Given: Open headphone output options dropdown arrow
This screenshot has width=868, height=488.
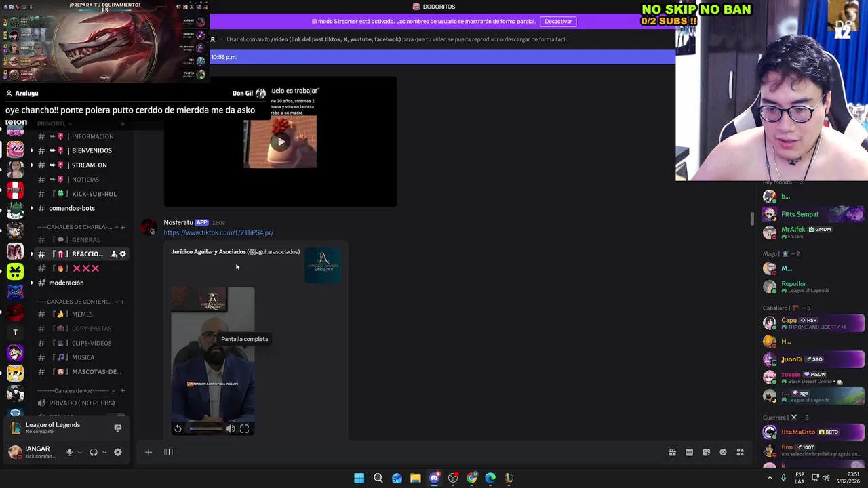Looking at the screenshot, I should 104,452.
